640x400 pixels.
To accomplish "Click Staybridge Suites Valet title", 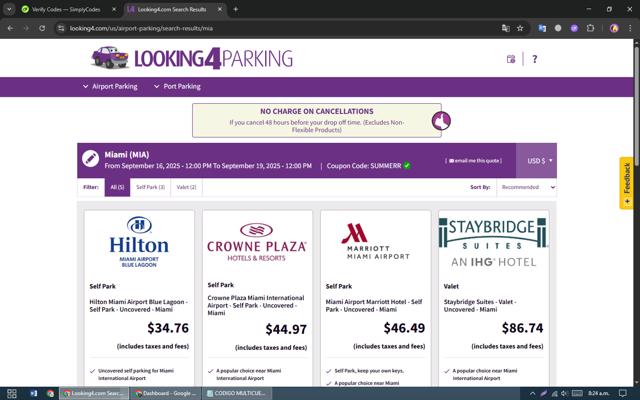I will (x=480, y=306).
